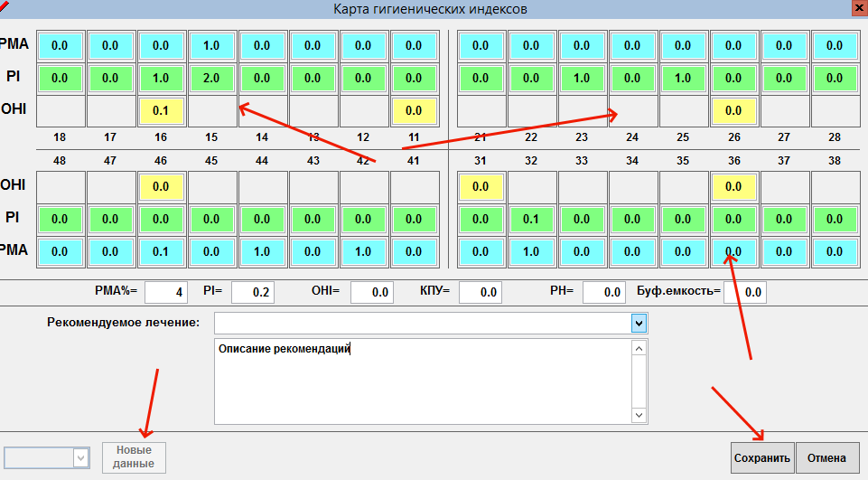This screenshot has height=480, width=868.
Task: Select the PI cell for tooth 15
Action: point(213,79)
